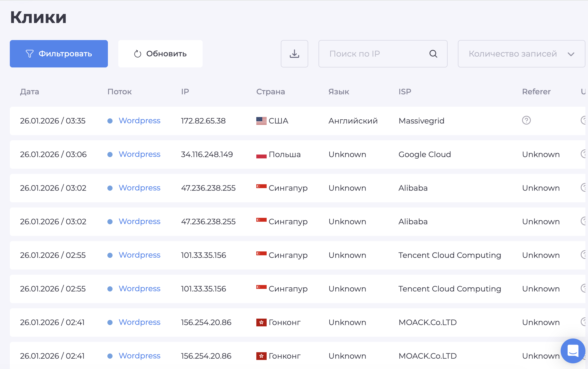This screenshot has height=369, width=588.
Task: Select IP address 172.82.65.38
Action: pos(203,121)
